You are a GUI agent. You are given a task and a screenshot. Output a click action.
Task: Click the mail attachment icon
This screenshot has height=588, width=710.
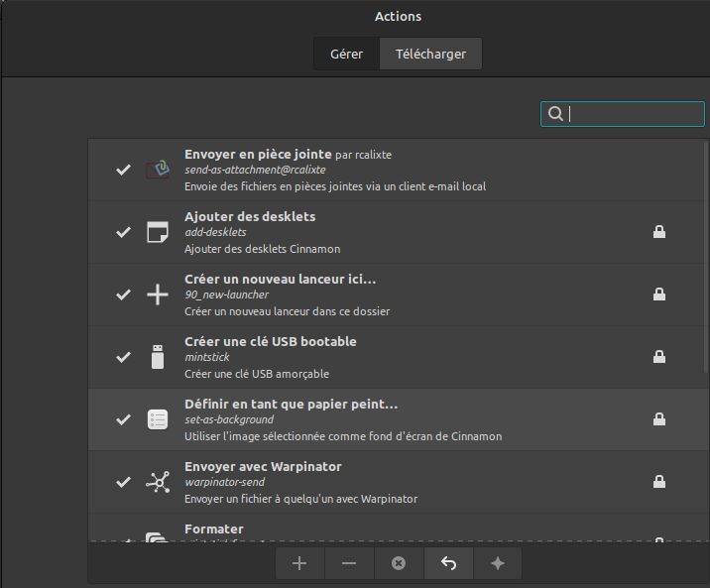click(158, 170)
